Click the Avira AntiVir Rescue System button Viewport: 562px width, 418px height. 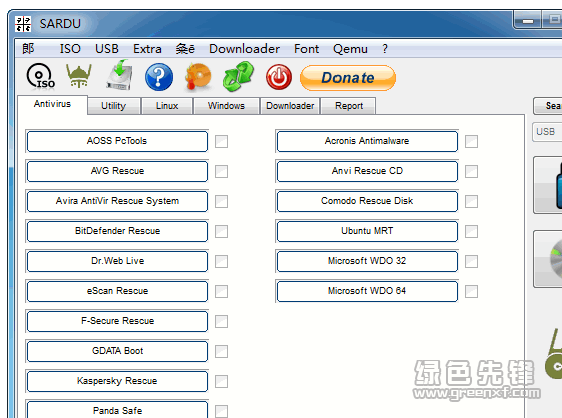tap(117, 201)
